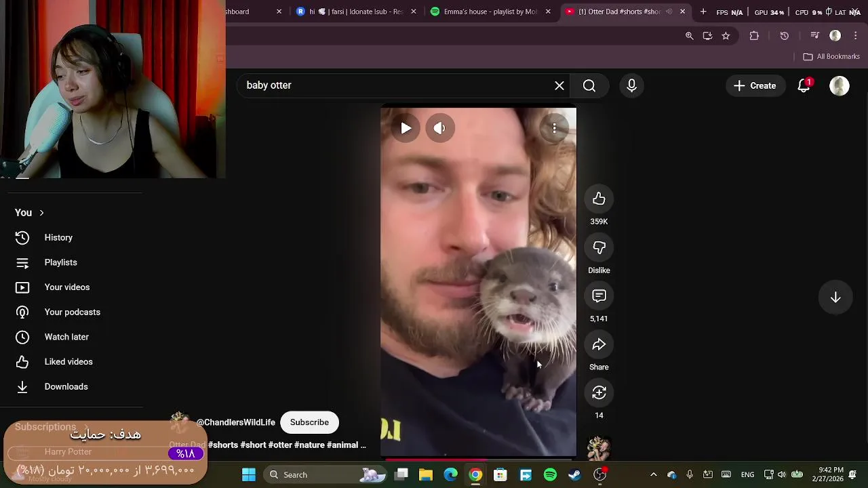868x488 pixels.
Task: Click the taskbar Search box
Action: click(x=325, y=475)
